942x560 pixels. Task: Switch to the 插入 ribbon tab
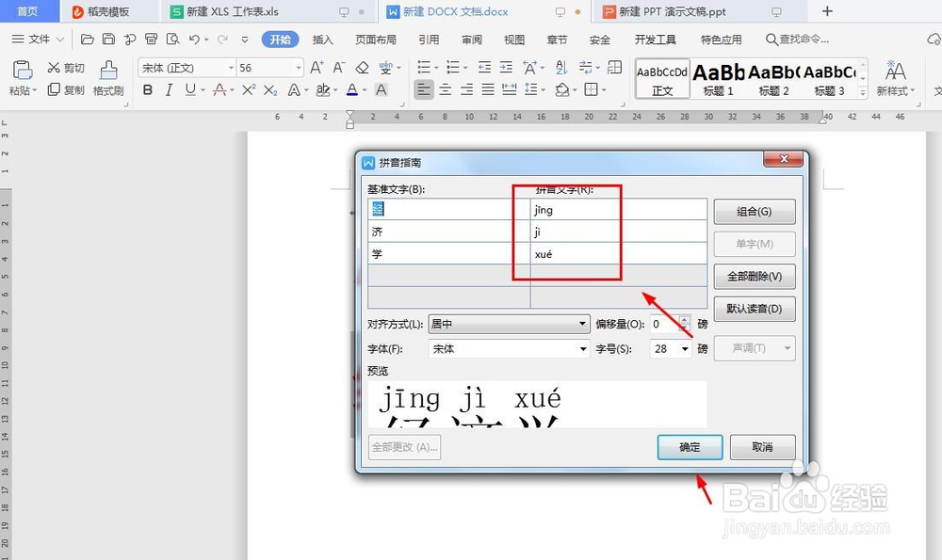click(x=321, y=40)
